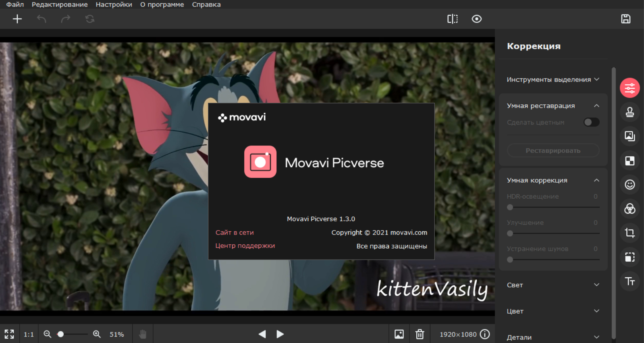The height and width of the screenshot is (343, 644).
Task: Select the stamp object removal tool
Action: pyautogui.click(x=630, y=112)
